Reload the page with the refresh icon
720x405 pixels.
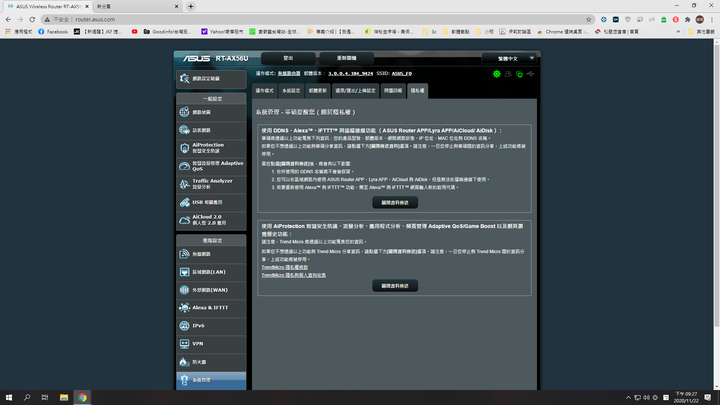click(x=32, y=19)
